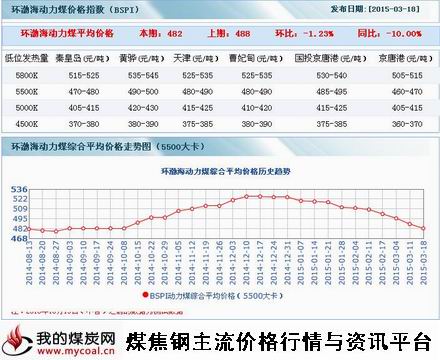Select the 环渤海动力煤价格指数（BSPI） header title
Image resolution: width=440 pixels, height=360 pixels.
tap(75, 9)
